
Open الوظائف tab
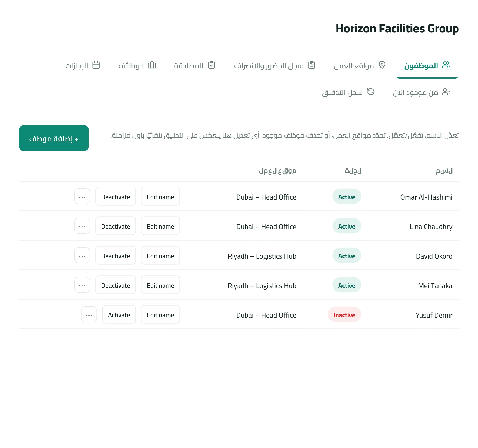[x=137, y=66]
